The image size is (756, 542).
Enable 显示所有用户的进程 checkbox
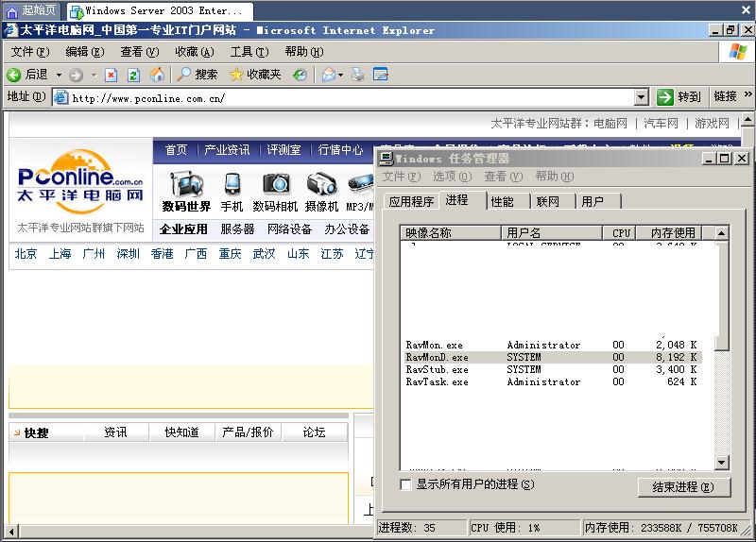click(406, 484)
